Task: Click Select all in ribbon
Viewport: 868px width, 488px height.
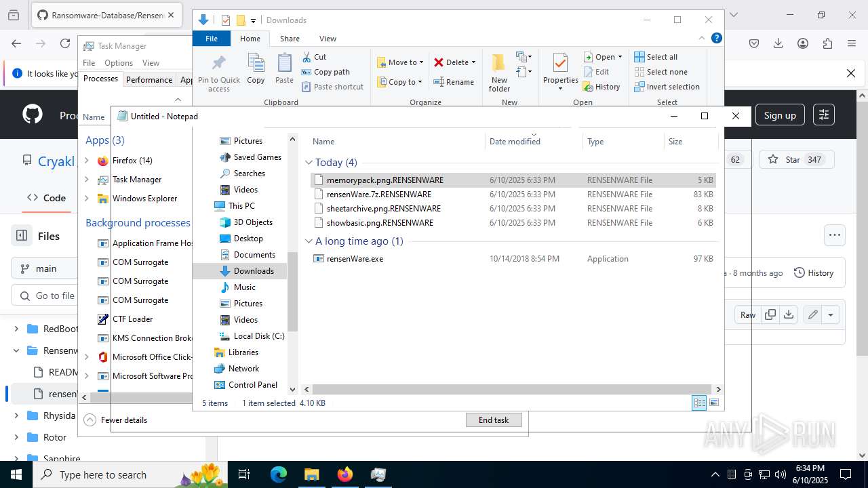Action: click(656, 57)
